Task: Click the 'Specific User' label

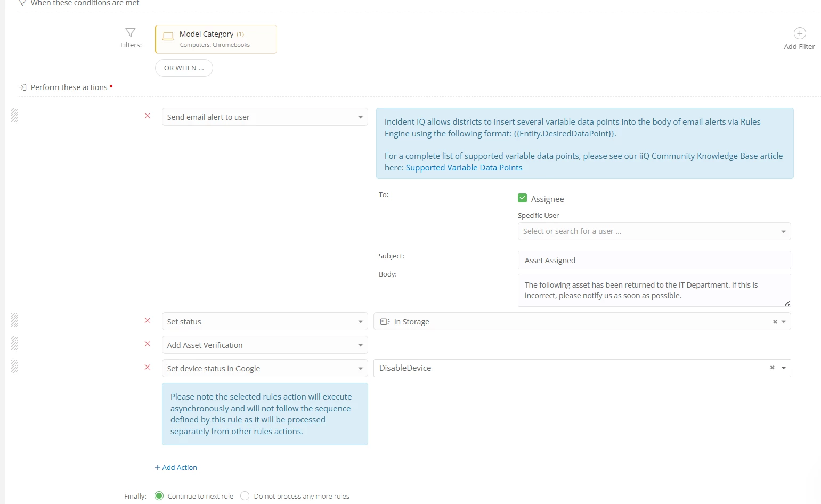Action: click(x=538, y=216)
